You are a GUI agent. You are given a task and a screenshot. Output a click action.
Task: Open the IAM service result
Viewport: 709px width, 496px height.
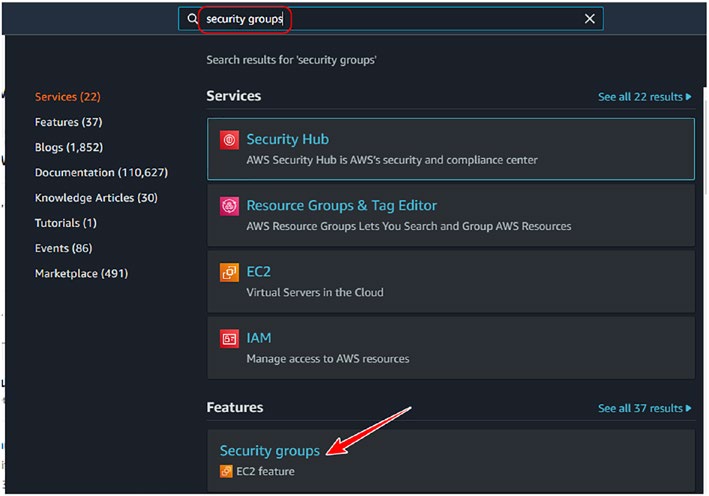[x=259, y=338]
